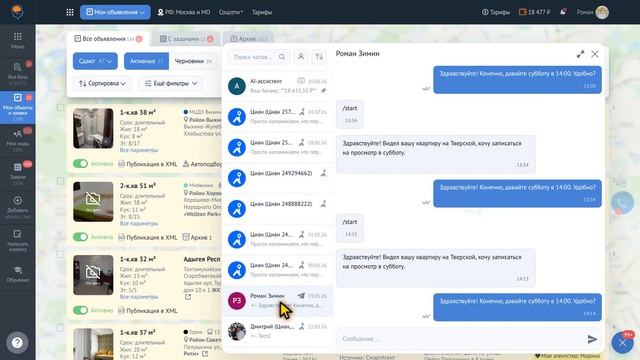Open the Роман Зимин chat in list
The image size is (640, 360).
278,300
